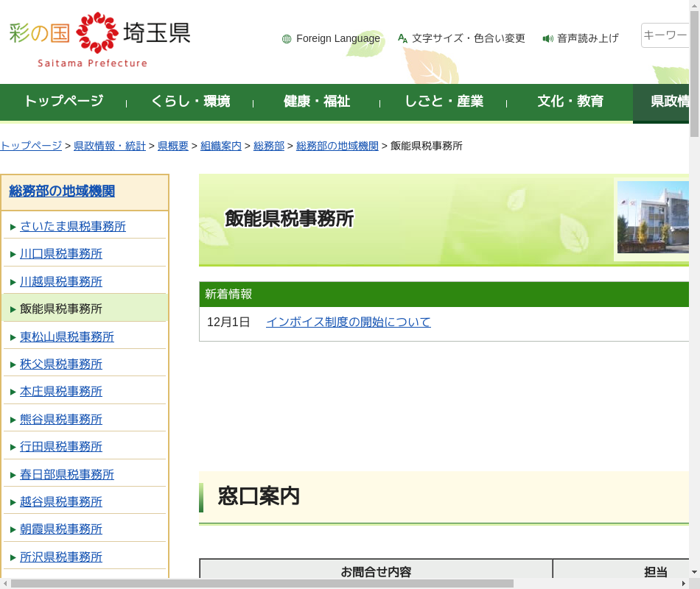Viewport: 700px width, 589px height.
Task: Click the arrow marker beside 熊谷県税事務所
Action: [x=13, y=420]
